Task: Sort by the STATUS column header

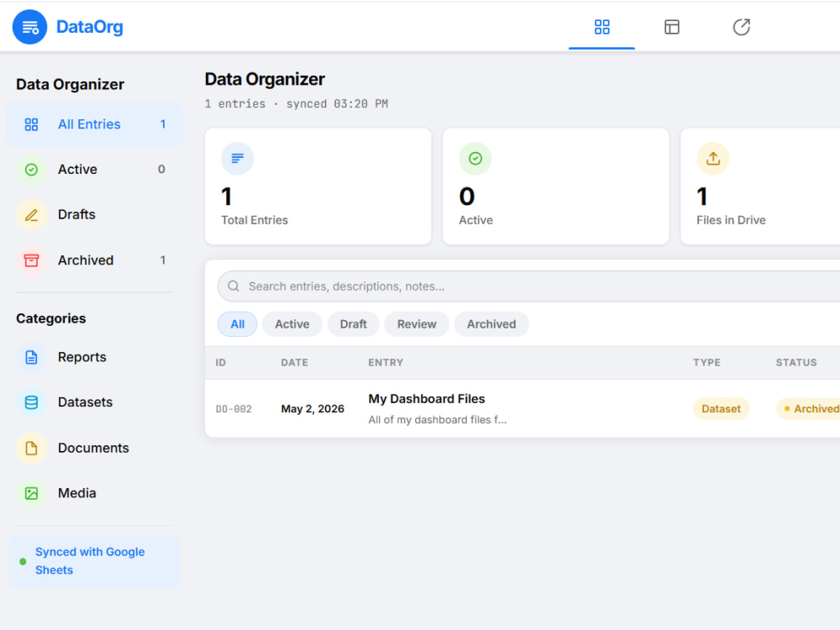Action: point(796,363)
